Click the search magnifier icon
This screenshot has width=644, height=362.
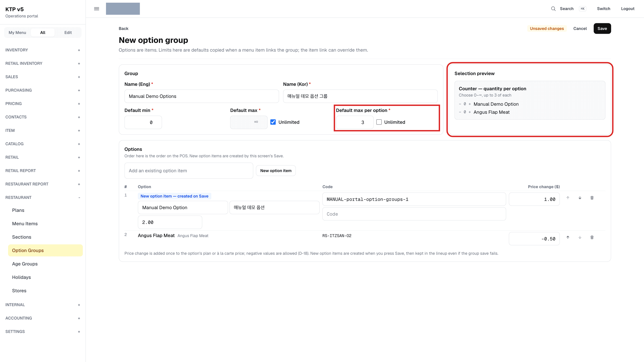click(x=553, y=9)
